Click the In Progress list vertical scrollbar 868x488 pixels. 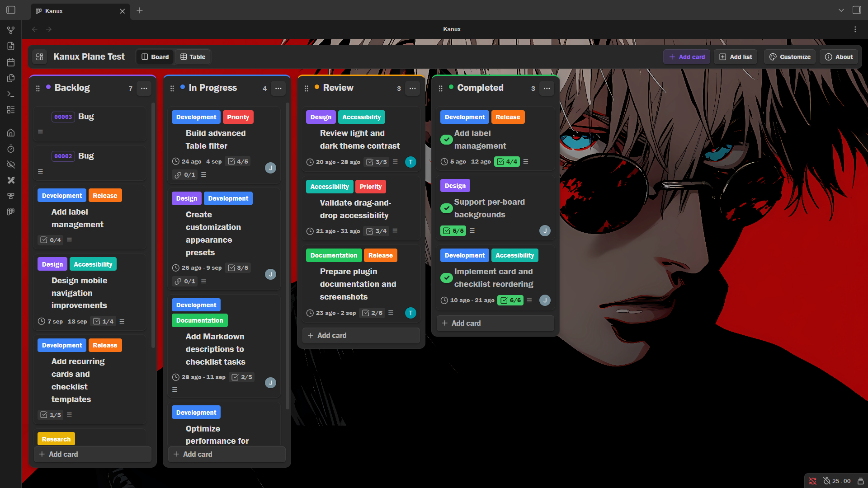click(288, 256)
